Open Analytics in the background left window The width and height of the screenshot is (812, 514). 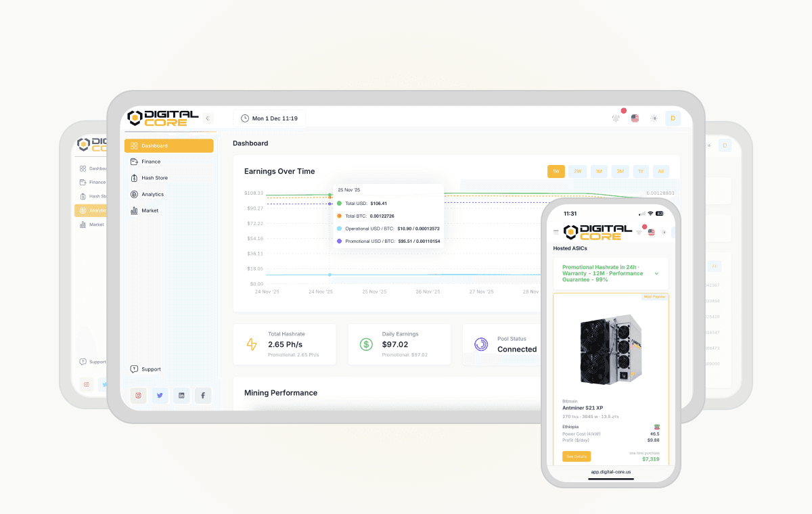pyautogui.click(x=91, y=210)
